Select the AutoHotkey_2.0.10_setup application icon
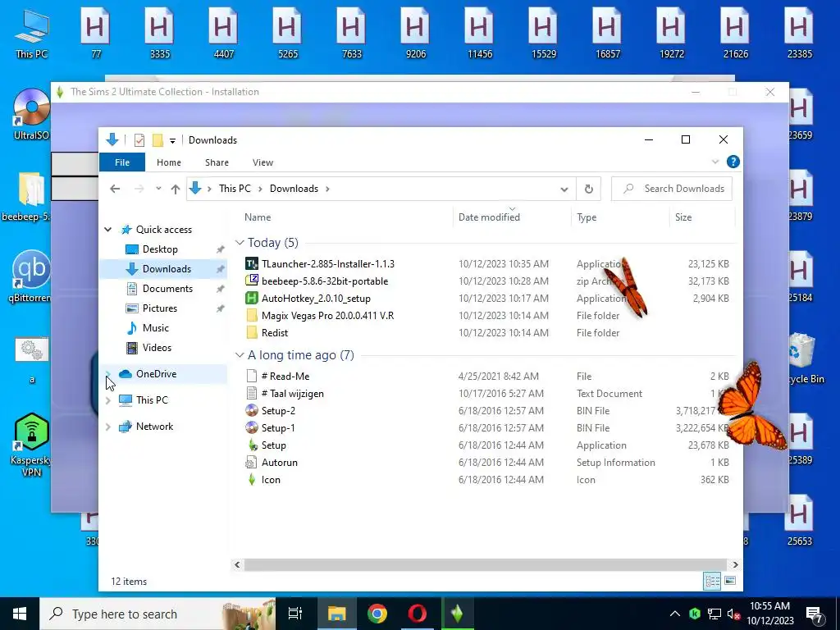Screen dimensions: 840x630 tap(252, 298)
